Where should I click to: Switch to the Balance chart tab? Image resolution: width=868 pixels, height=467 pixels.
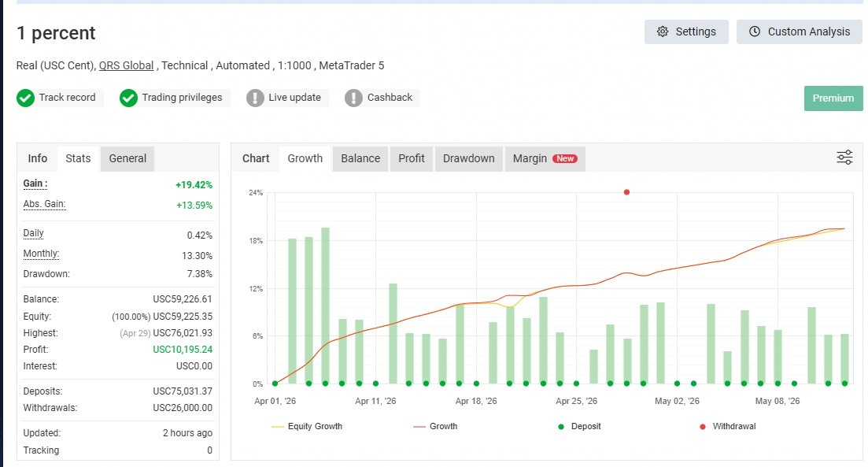[x=360, y=158]
